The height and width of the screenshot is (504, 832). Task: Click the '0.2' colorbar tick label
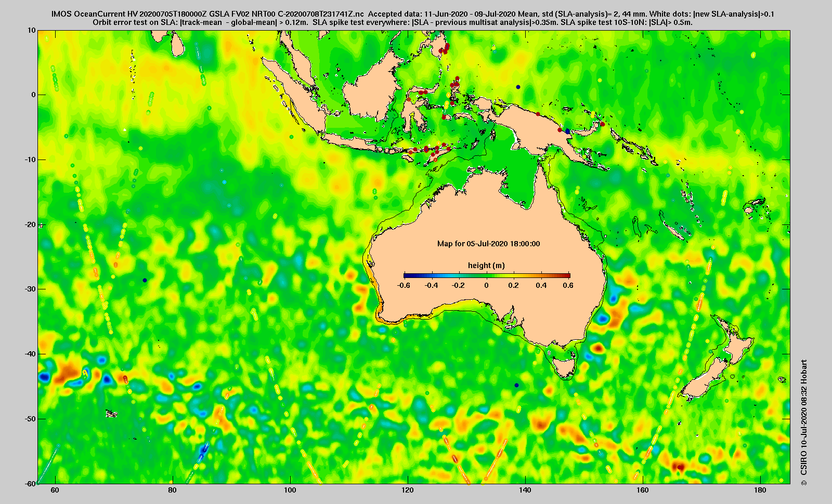click(514, 285)
